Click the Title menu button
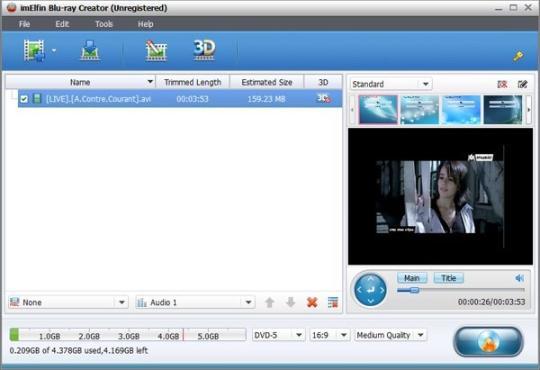Viewport: 540px width, 370px height. coord(449,278)
